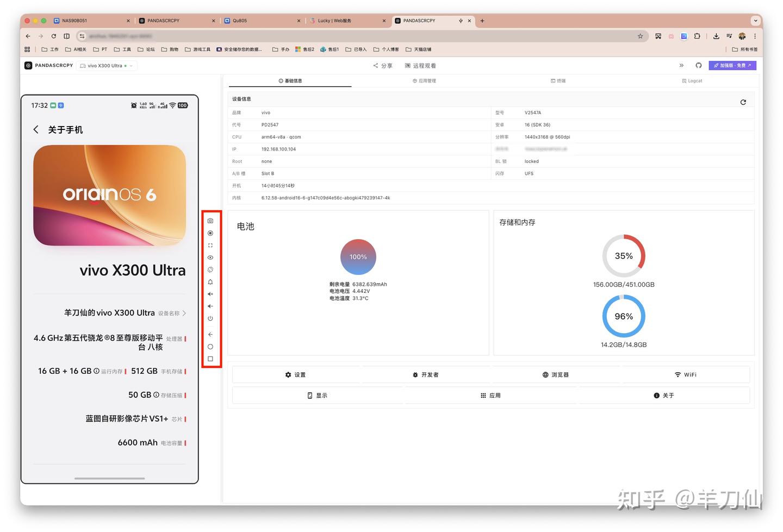Viewport: 783px width, 532px height.
Task: Open the 应用 list shortcut
Action: point(491,395)
